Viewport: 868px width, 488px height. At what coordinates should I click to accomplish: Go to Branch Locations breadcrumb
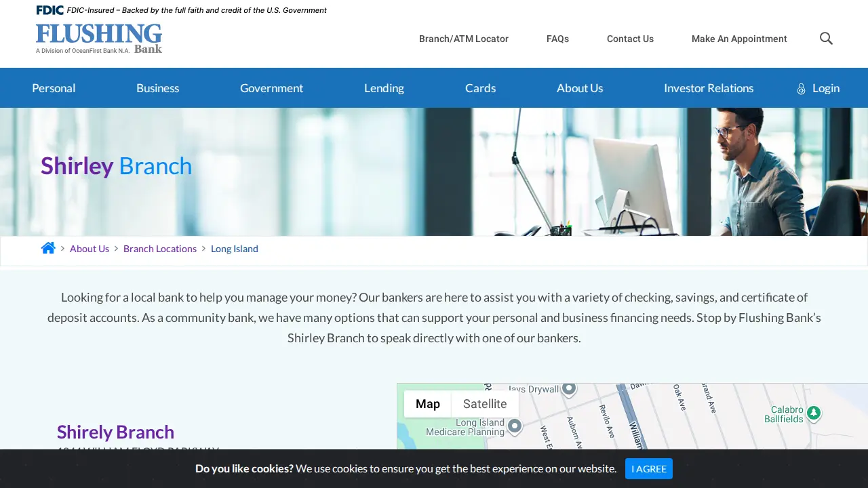click(x=160, y=249)
